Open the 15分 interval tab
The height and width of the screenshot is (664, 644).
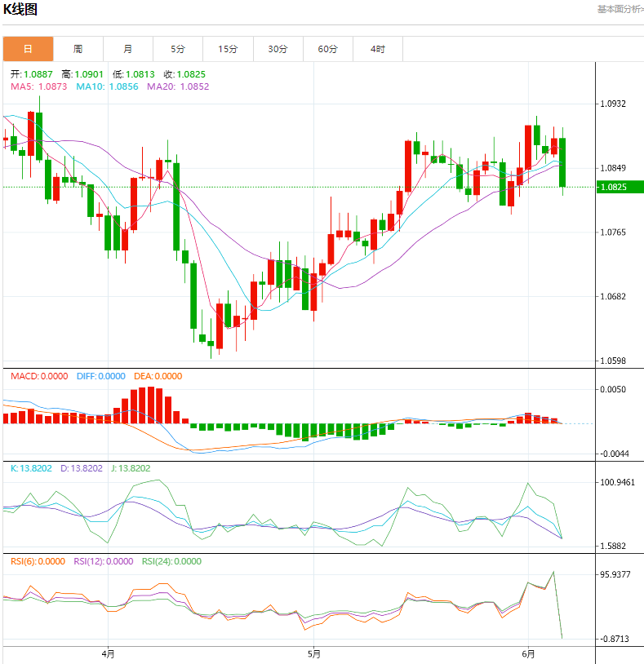coord(228,49)
